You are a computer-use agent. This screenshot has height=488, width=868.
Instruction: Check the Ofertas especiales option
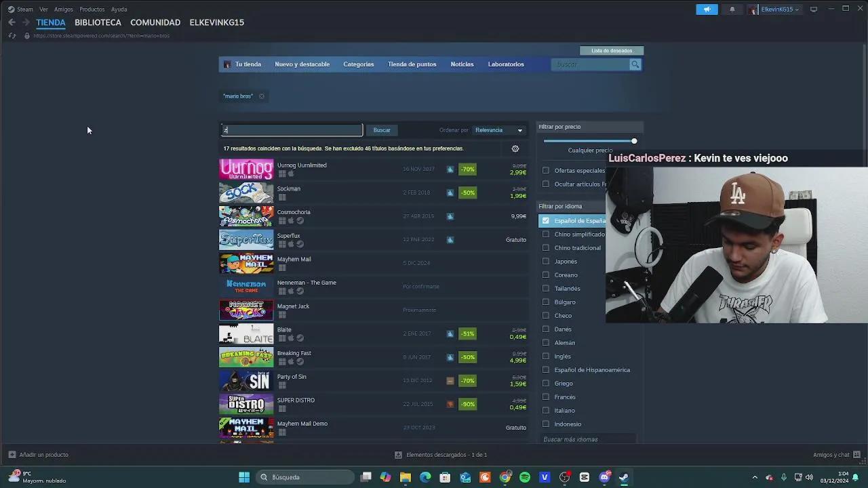[x=546, y=170]
